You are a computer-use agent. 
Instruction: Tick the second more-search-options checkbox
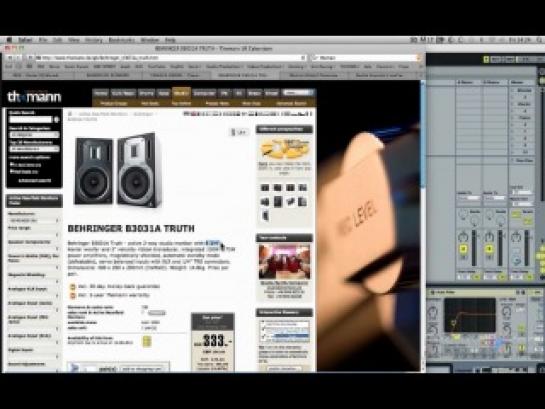[12, 171]
